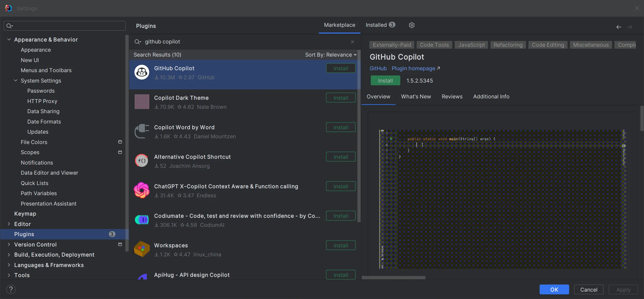Image resolution: width=644 pixels, height=299 pixels.
Task: Click the Workspaces plugin icon
Action: (x=142, y=249)
